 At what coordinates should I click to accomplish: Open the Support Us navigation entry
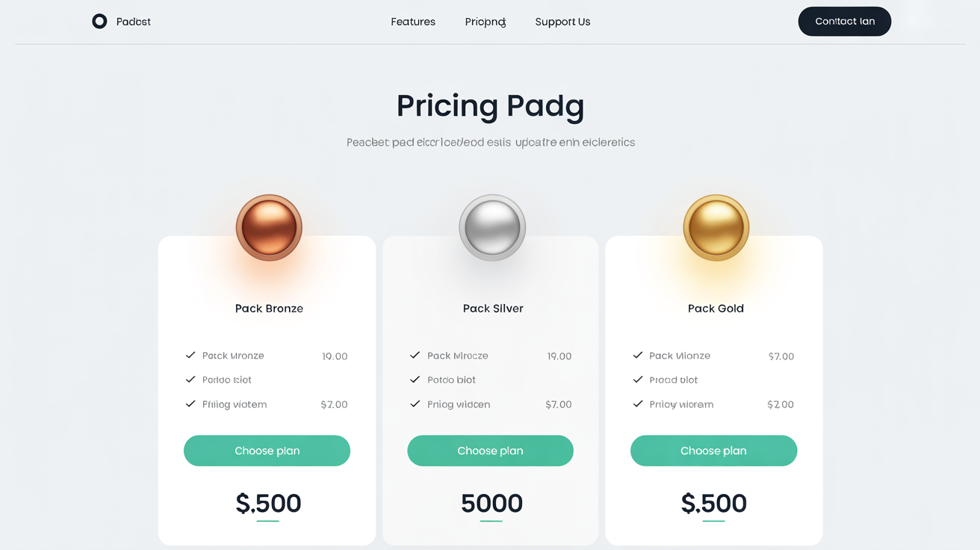point(562,22)
